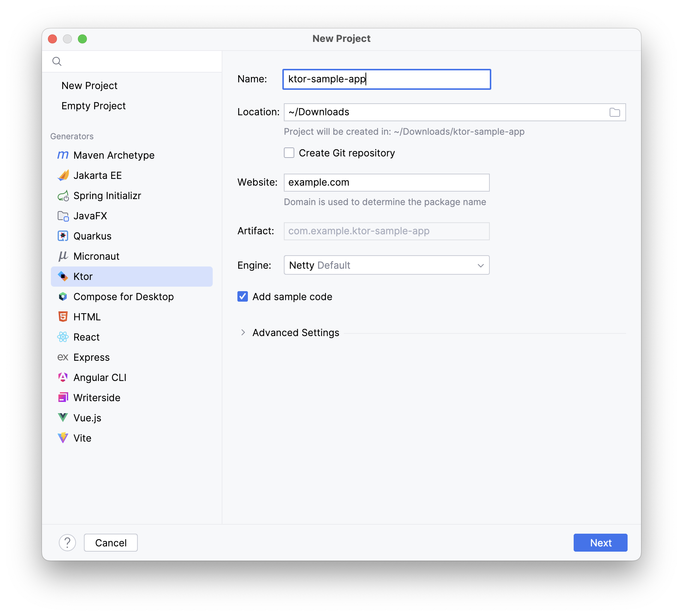Uncheck the Add sample code checkbox

[243, 297]
